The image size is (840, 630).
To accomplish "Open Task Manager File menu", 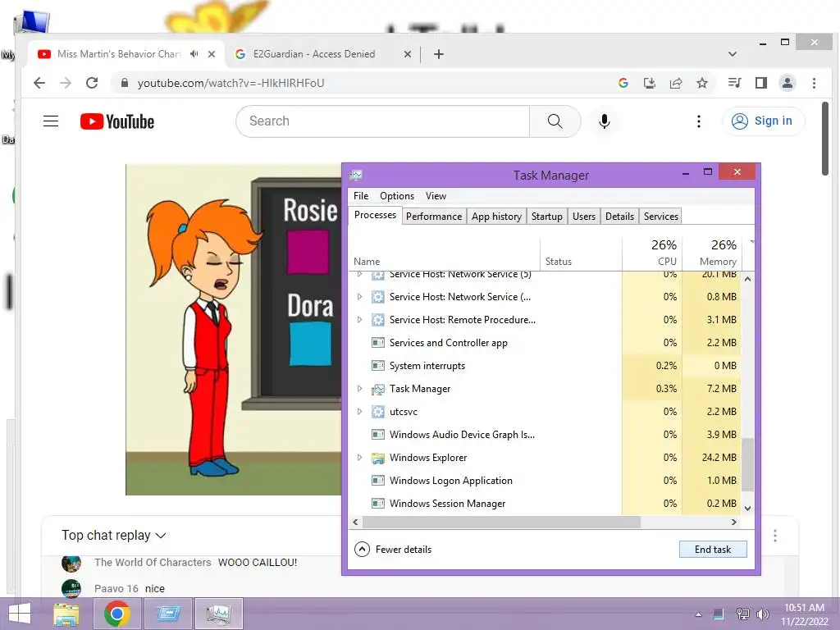I will point(361,196).
